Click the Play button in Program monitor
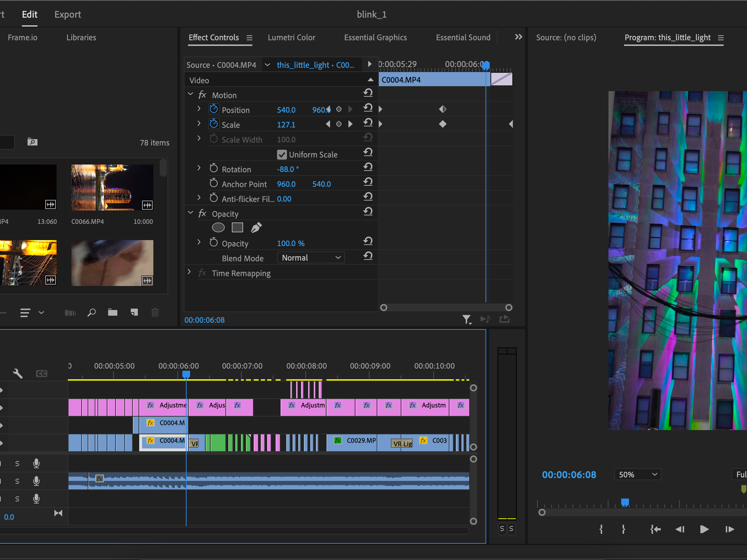 point(704,529)
